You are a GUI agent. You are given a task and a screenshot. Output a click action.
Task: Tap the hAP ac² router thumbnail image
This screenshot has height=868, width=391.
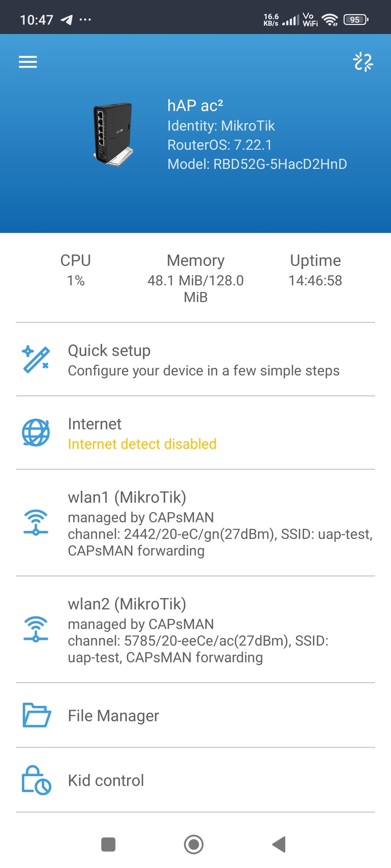point(113,134)
